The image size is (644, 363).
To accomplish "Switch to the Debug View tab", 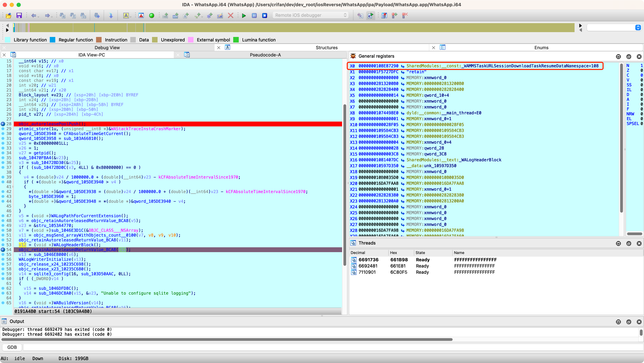I will pos(107,47).
